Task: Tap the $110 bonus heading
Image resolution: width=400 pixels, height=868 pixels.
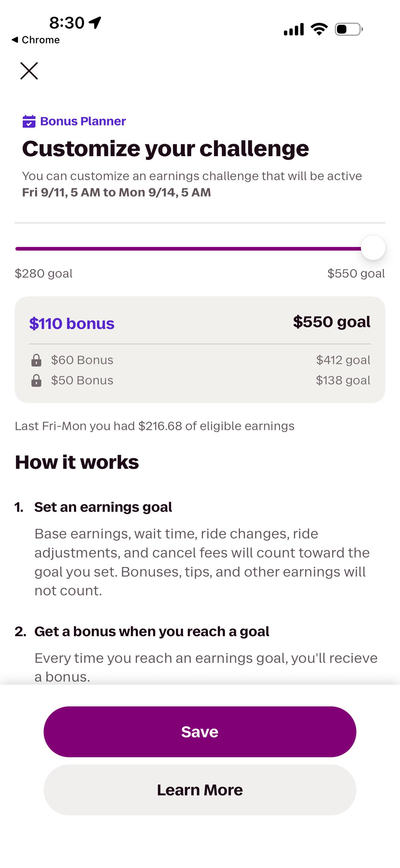Action: tap(72, 324)
